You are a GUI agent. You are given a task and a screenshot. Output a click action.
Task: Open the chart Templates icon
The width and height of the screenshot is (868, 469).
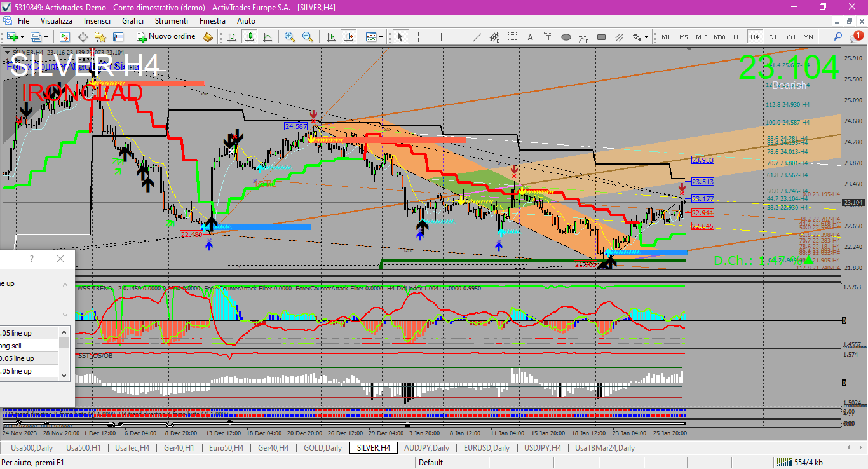coord(371,37)
